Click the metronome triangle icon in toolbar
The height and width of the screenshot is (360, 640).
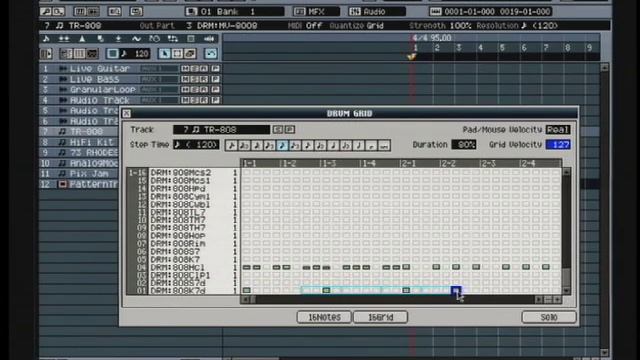pyautogui.click(x=82, y=39)
